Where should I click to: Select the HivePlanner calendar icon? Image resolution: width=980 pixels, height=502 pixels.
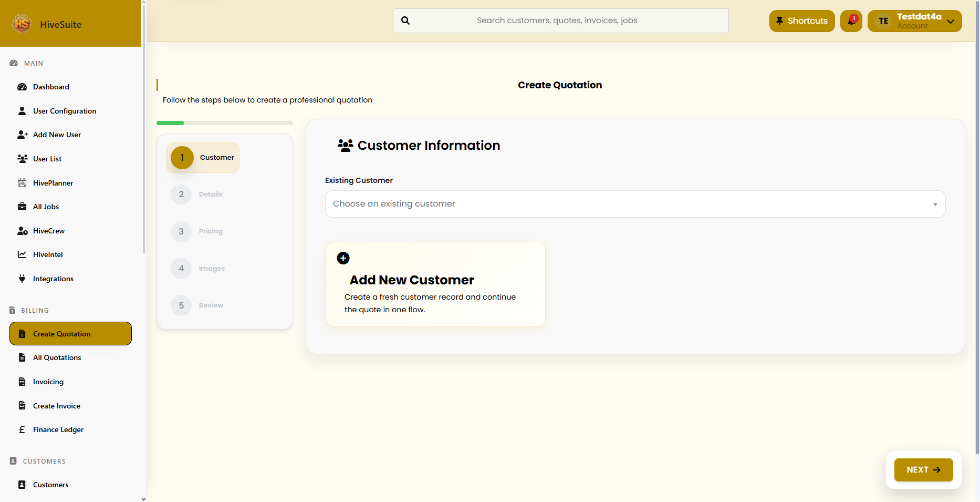[22, 182]
